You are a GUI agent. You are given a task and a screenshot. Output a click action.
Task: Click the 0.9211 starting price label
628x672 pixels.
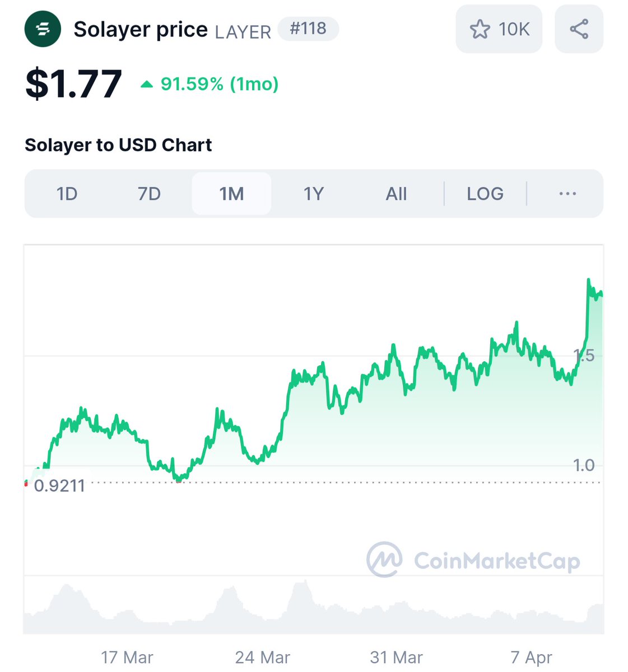pyautogui.click(x=59, y=486)
